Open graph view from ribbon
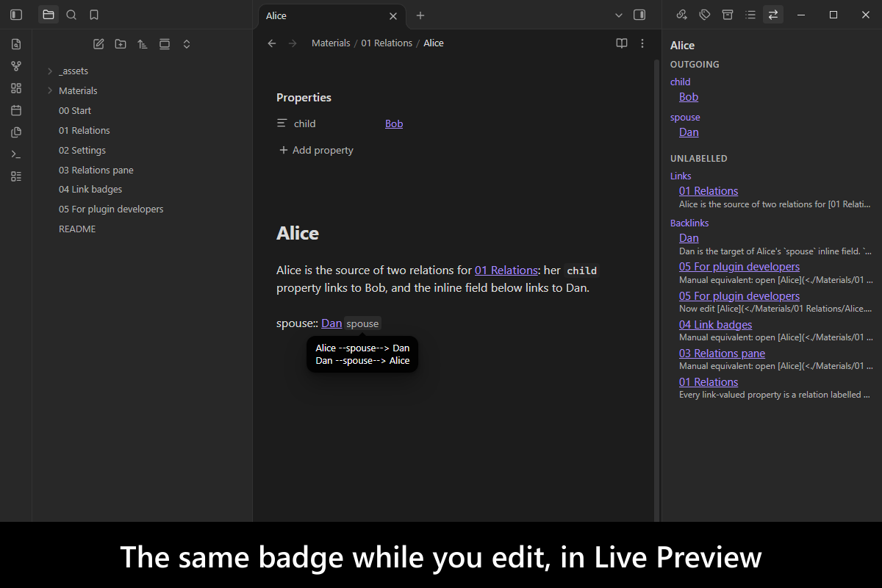The height and width of the screenshot is (588, 882). coord(16,66)
